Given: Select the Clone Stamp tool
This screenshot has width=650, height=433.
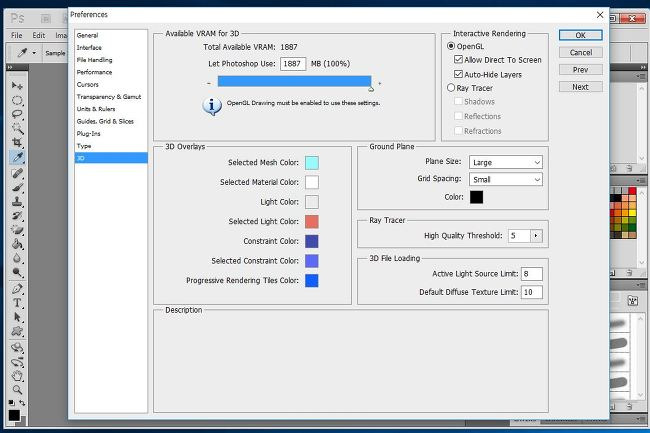Looking at the screenshot, I should [x=17, y=201].
